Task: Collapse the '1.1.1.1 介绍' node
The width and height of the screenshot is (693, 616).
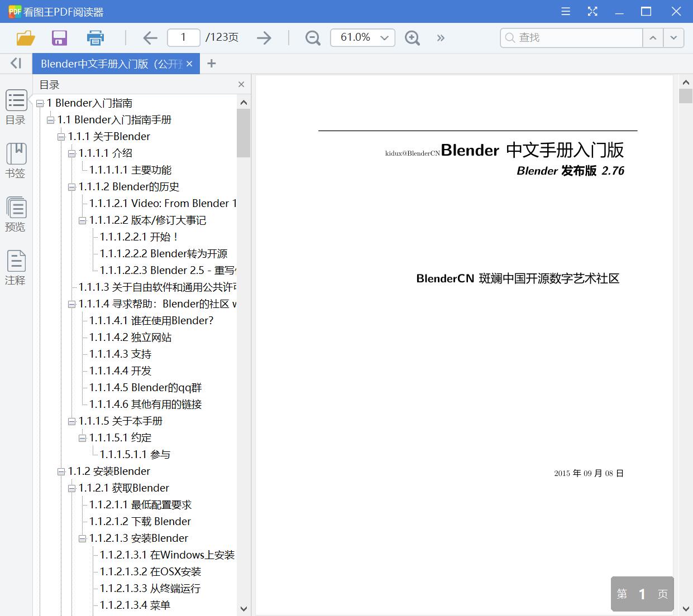Action: 72,153
